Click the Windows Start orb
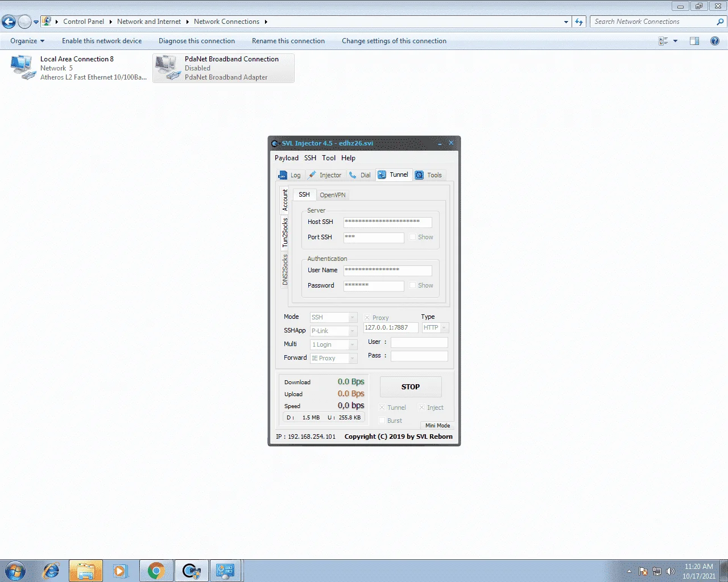Screen dimensions: 728x582 click(x=15, y=571)
